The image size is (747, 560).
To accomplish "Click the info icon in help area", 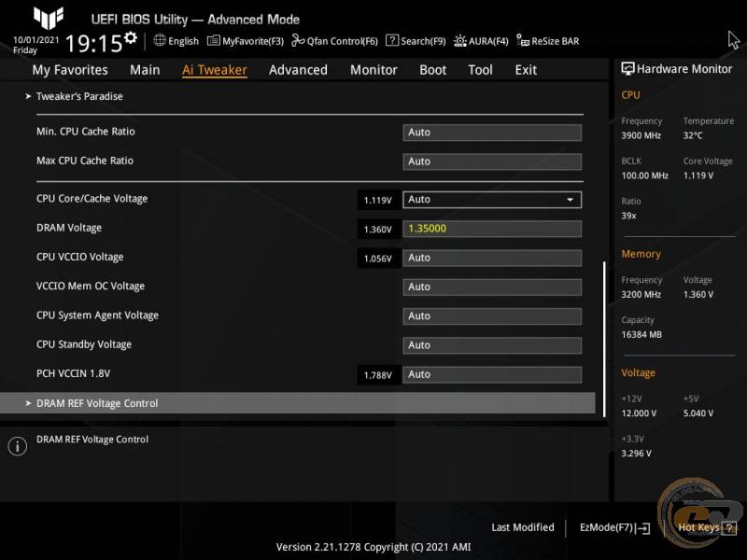I will 18,446.
